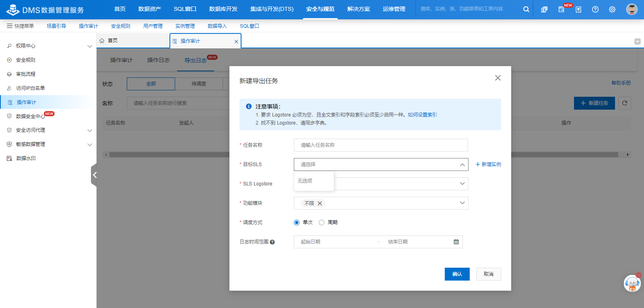This screenshot has height=308, width=644.
Task: Collapse the left sidebar handle
Action: click(94, 175)
